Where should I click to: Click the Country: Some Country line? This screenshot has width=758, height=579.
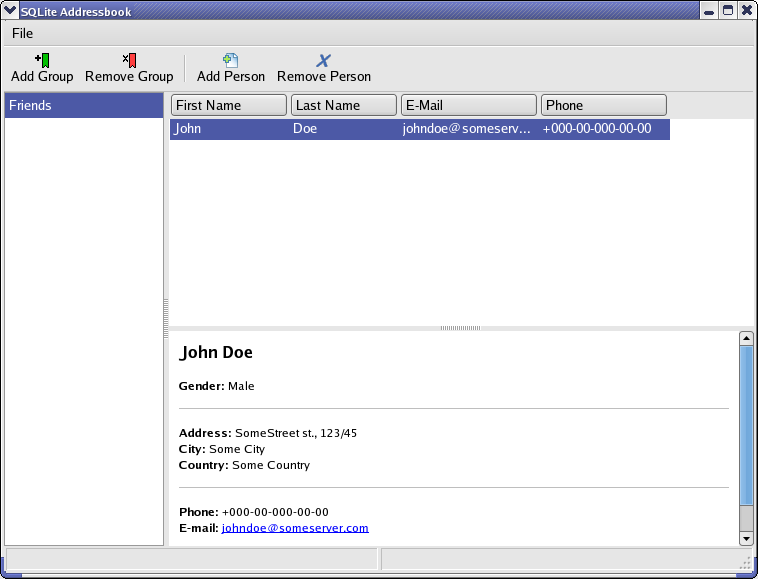coord(244,465)
